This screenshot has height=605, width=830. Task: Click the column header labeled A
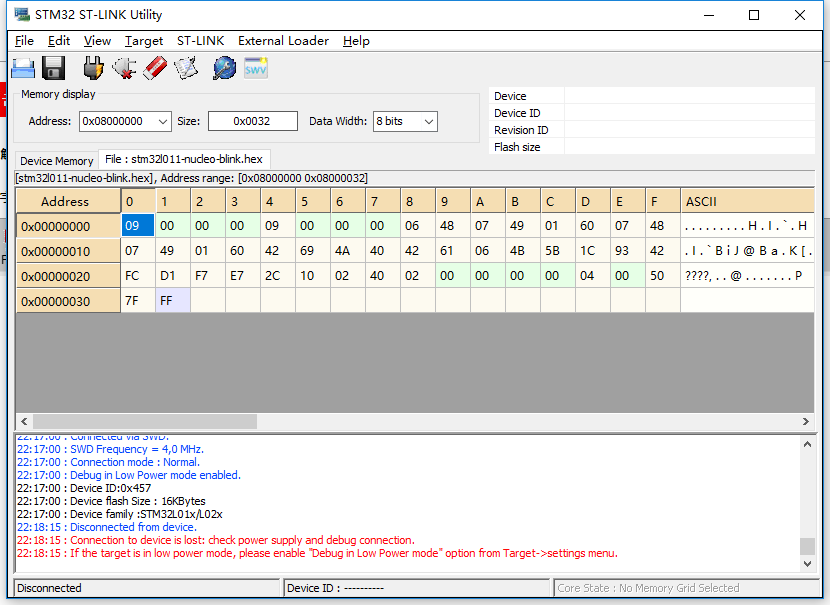pyautogui.click(x=488, y=202)
